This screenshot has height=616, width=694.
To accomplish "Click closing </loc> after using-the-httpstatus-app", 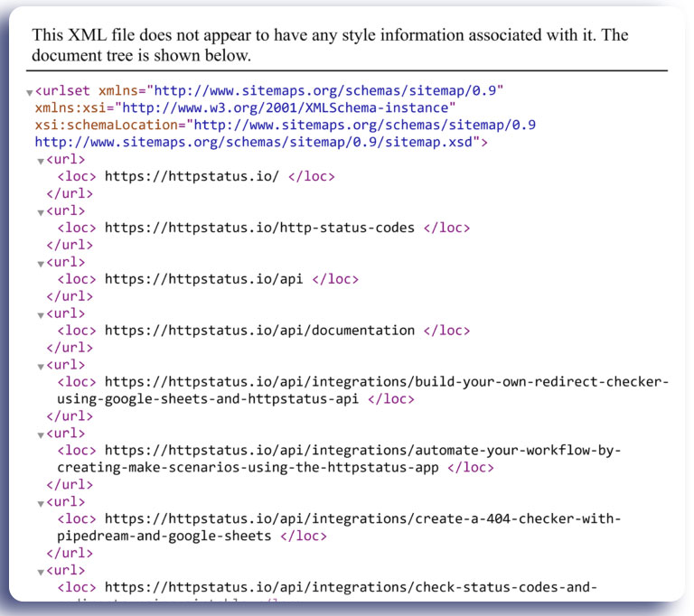I will point(471,467).
